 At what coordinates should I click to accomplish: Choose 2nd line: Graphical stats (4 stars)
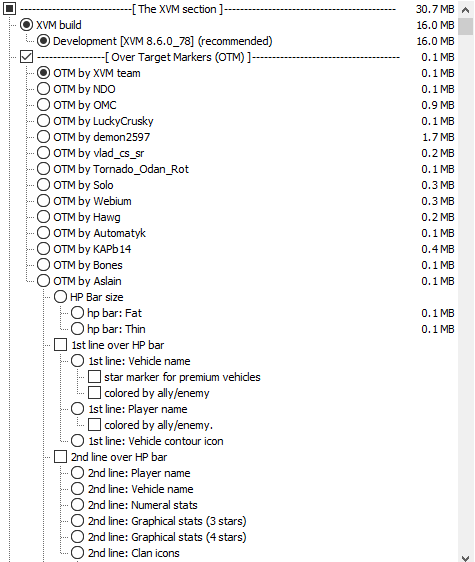[77, 537]
